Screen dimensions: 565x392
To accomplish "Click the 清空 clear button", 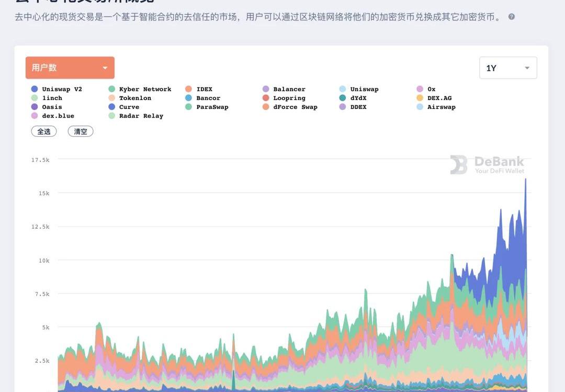I will pos(81,131).
